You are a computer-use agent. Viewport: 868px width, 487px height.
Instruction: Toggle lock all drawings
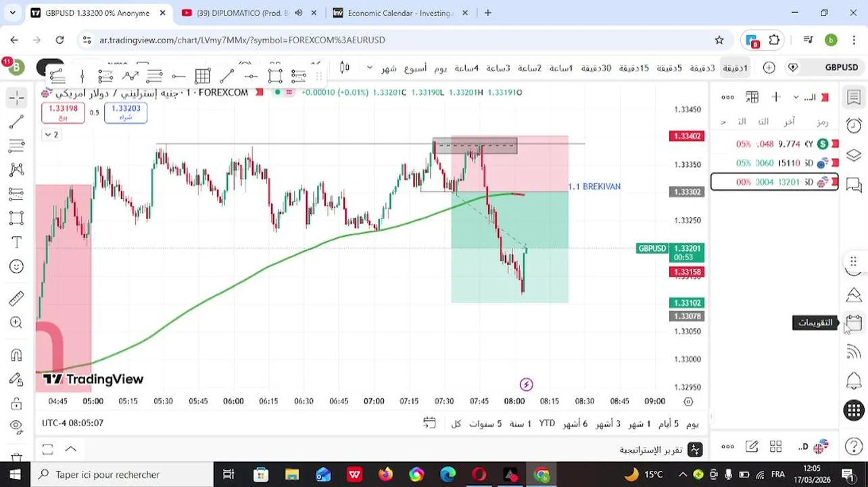point(17,404)
